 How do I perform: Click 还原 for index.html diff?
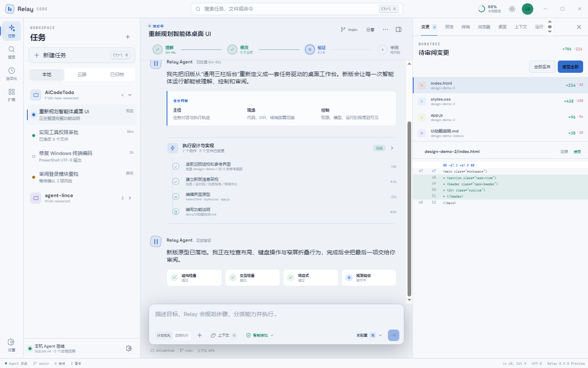click(564, 152)
